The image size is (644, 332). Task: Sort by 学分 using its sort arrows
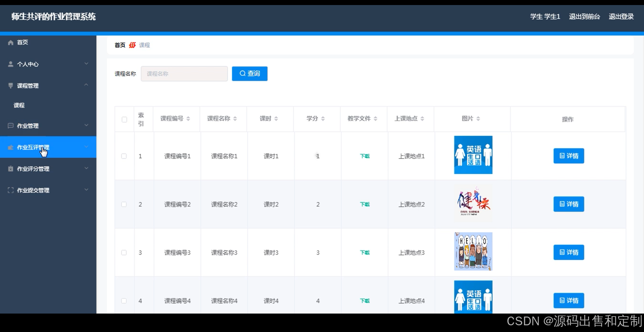pos(323,118)
